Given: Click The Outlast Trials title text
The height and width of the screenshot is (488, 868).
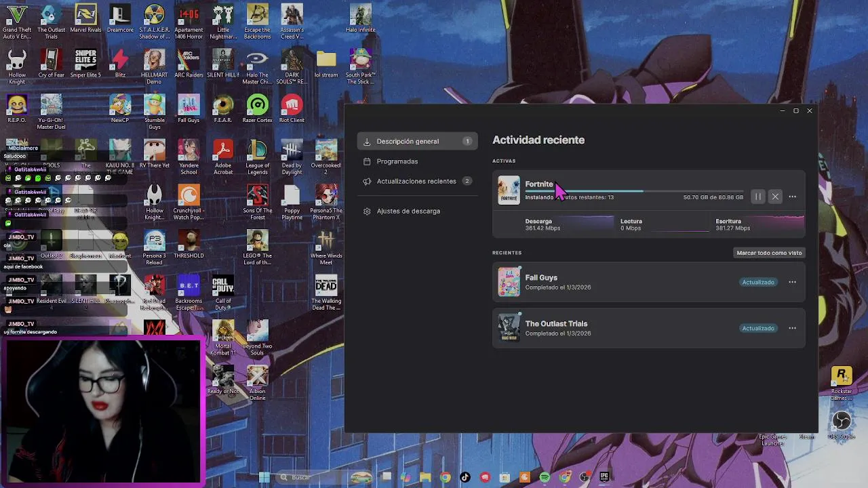Looking at the screenshot, I should [556, 323].
